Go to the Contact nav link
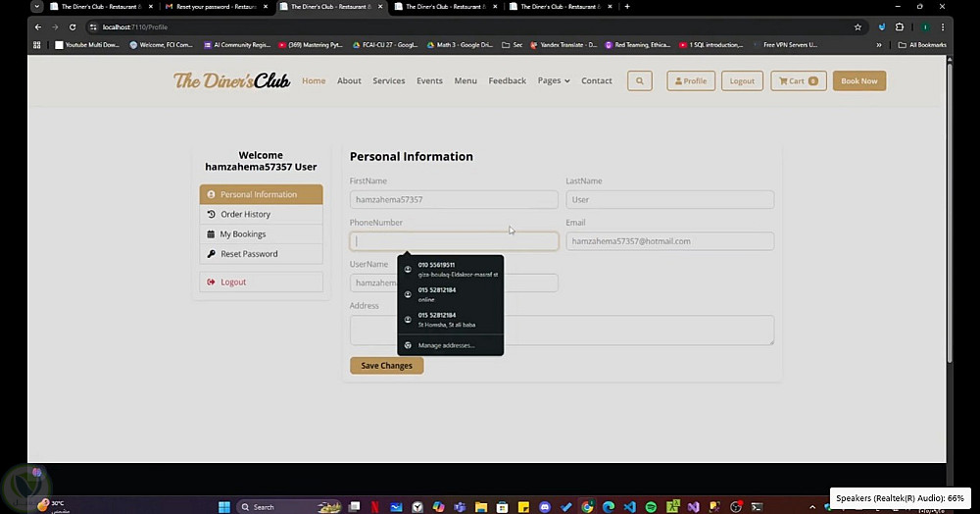 point(596,80)
